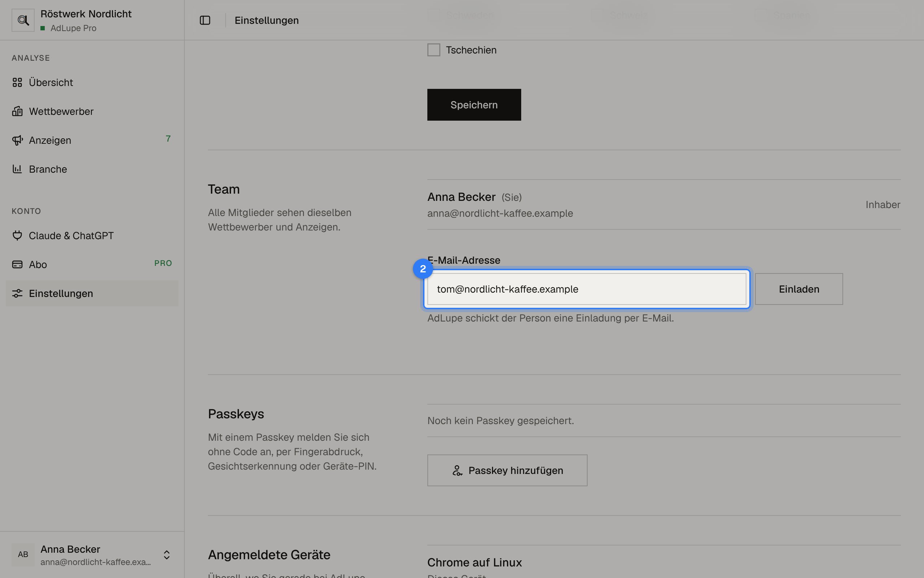Click the Tschechien checkbox label
The width and height of the screenshot is (924, 578).
471,50
